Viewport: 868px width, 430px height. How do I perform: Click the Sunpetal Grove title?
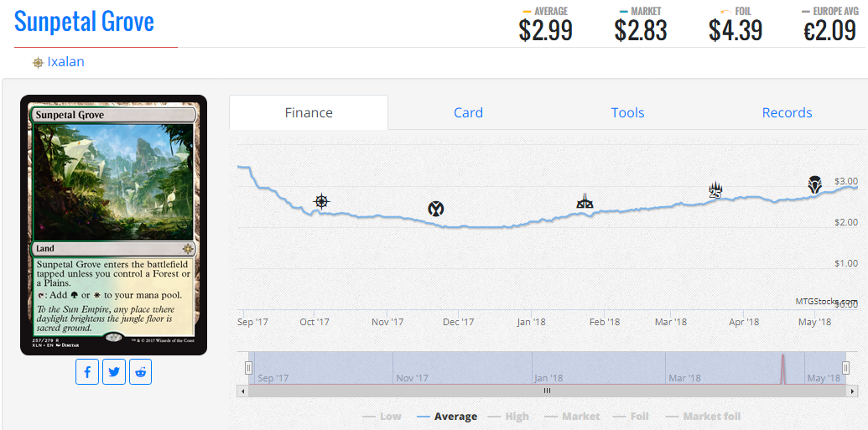pyautogui.click(x=84, y=22)
